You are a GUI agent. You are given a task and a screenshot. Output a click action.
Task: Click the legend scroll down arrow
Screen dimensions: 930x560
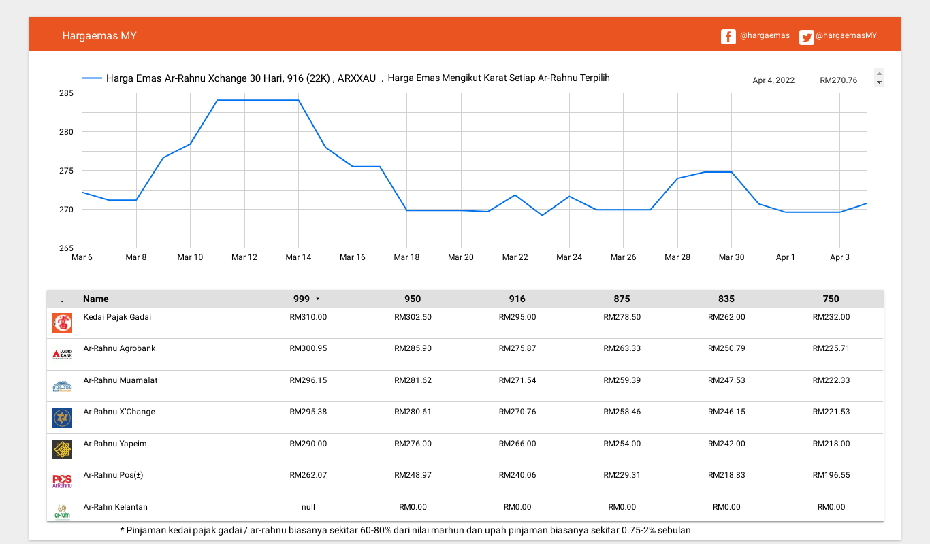click(x=879, y=82)
